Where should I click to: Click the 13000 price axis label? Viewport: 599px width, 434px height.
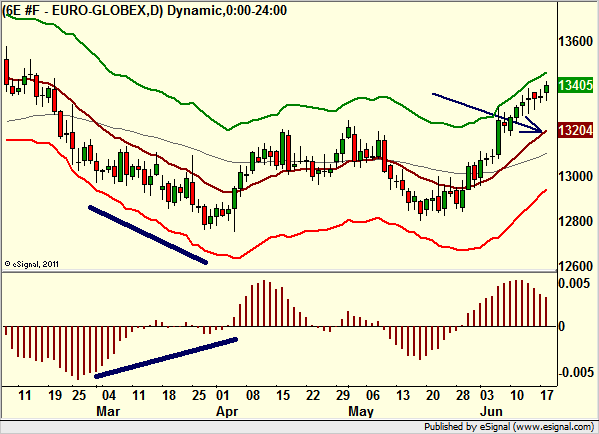tap(576, 176)
